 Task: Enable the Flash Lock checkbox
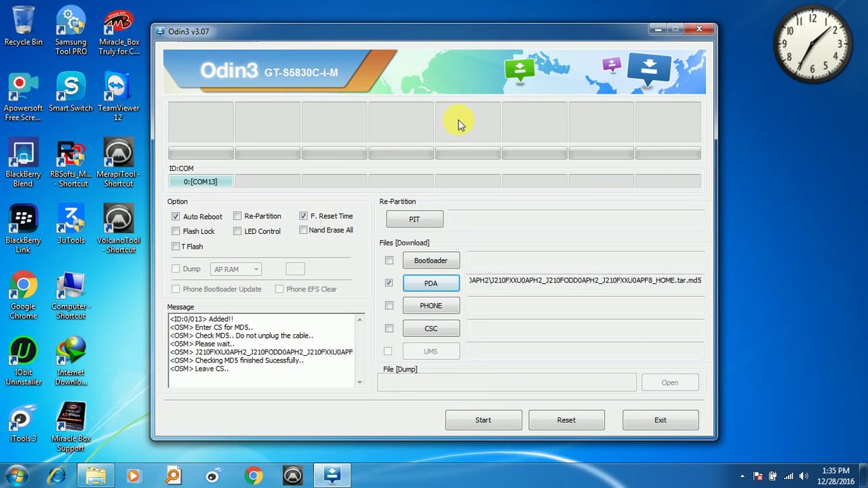(176, 231)
